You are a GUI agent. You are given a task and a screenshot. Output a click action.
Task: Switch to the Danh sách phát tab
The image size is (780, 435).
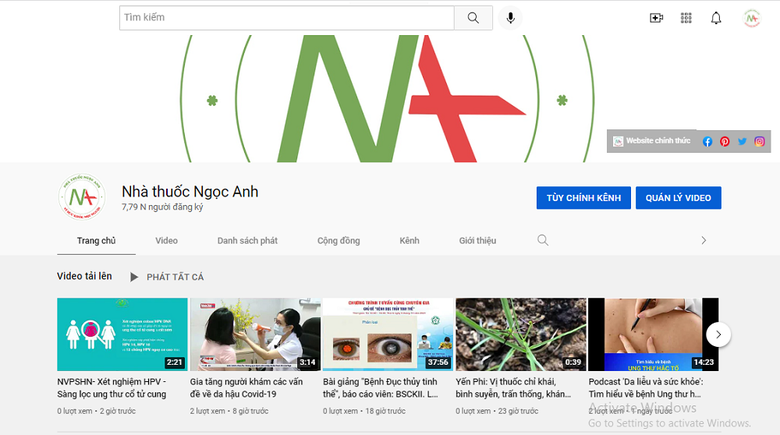(x=247, y=240)
